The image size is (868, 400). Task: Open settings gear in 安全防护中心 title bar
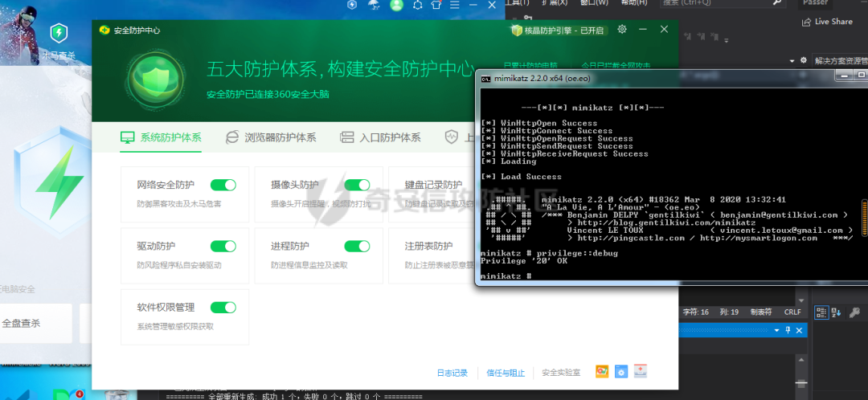pos(622,30)
